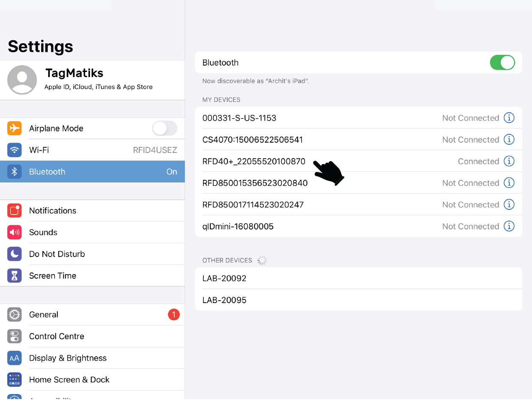
Task: Tap the Screen Time hourglass icon
Action: coord(15,276)
